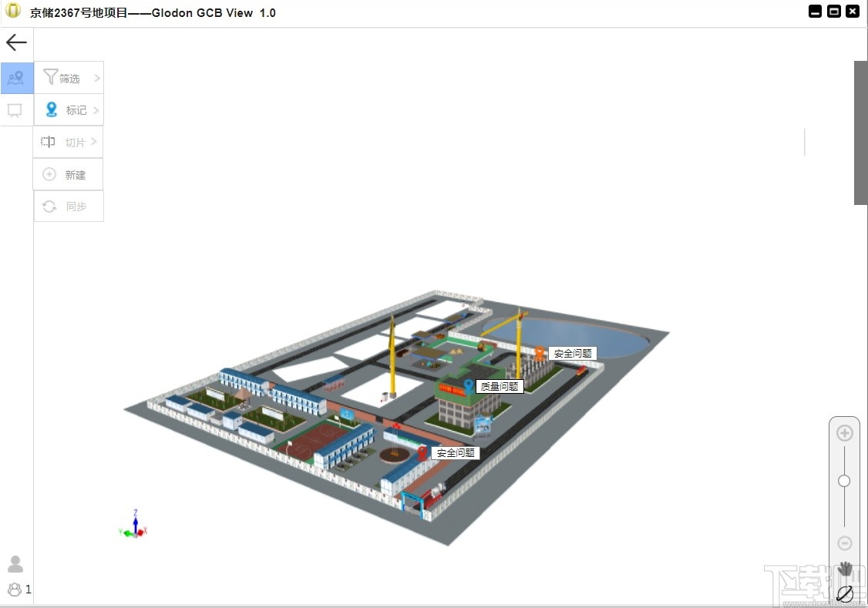The height and width of the screenshot is (608, 868).
Task: Select the map markers sidebar icon
Action: [16, 78]
